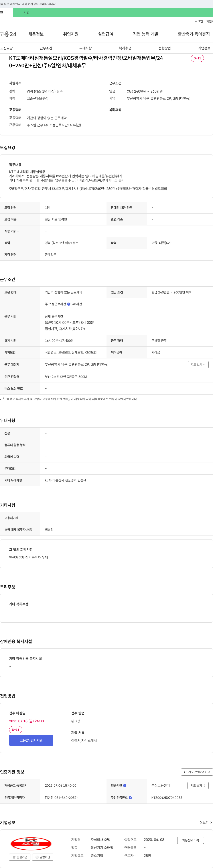213x868 pixels.
Task: Open the 실업급여 menu
Action: (x=105, y=34)
